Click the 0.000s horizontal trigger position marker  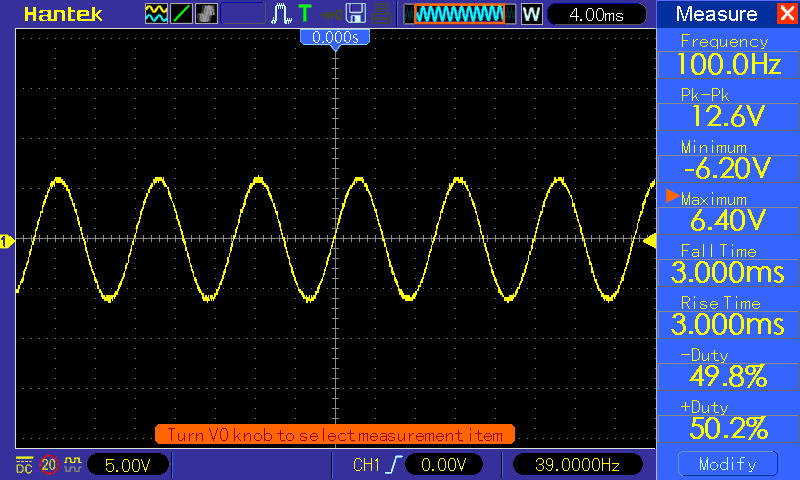(335, 38)
